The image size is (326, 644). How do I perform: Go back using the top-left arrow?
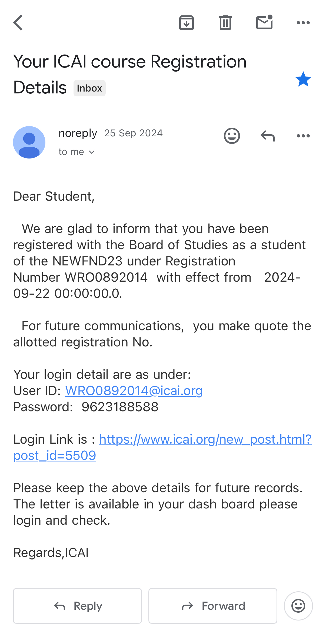coord(18,23)
